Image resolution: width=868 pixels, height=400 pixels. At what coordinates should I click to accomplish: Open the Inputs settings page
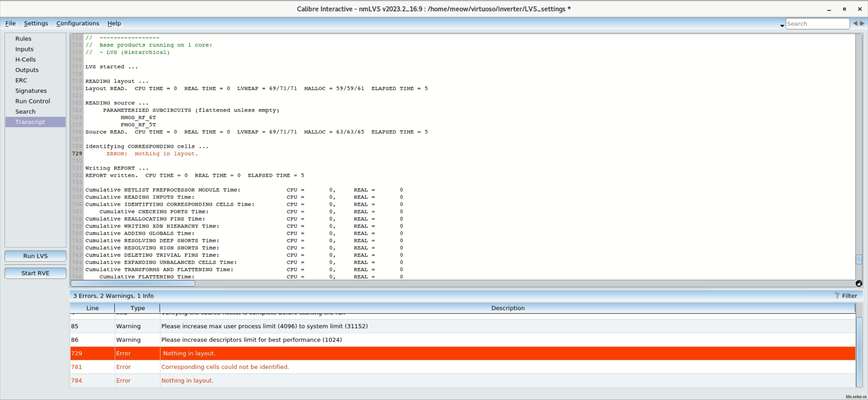24,49
